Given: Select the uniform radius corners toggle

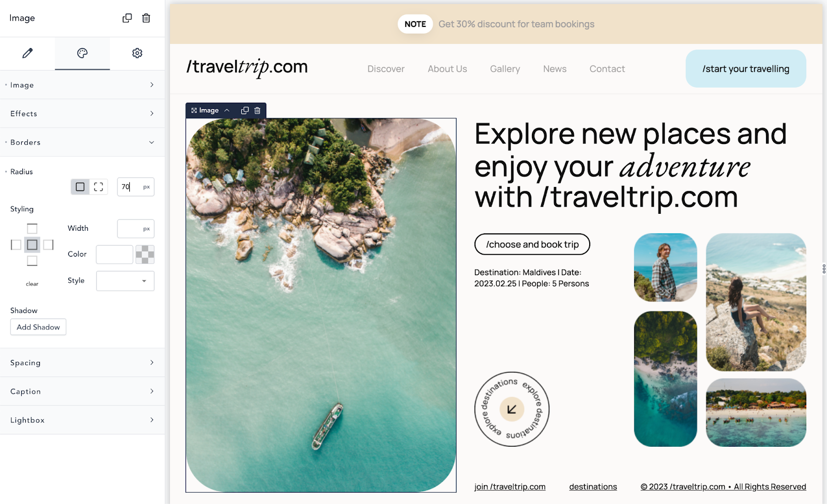Looking at the screenshot, I should click(x=80, y=187).
